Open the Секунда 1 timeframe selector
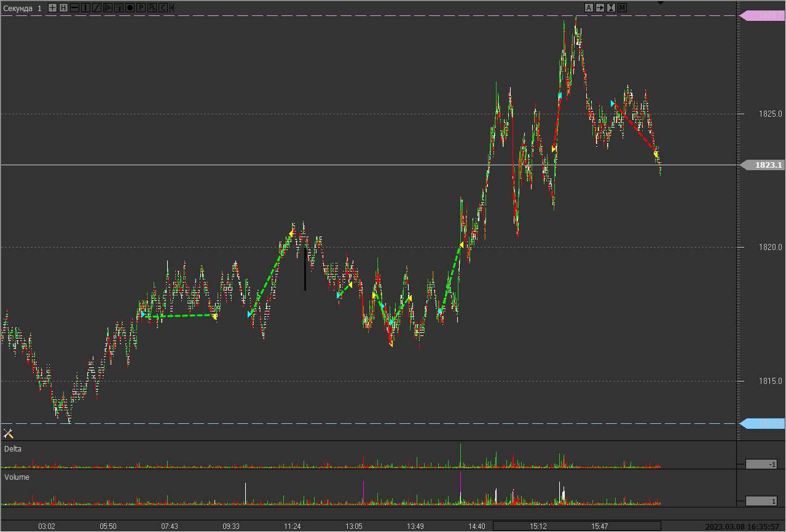The image size is (786, 532). pos(23,7)
